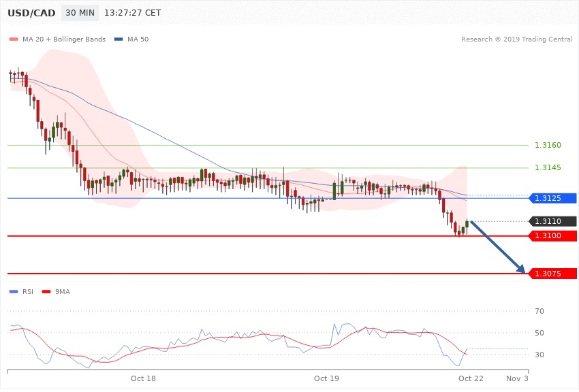579x392 pixels.
Task: Select the Oct 19 date marker
Action: (326, 378)
